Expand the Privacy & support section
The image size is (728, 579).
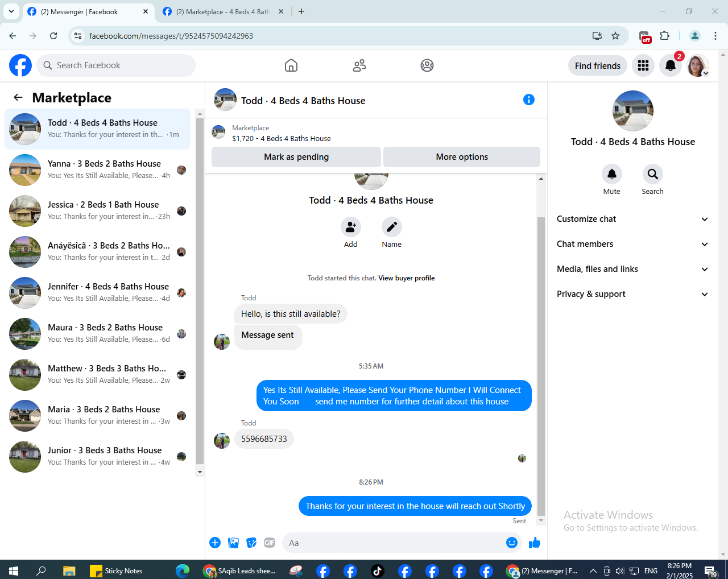point(632,294)
